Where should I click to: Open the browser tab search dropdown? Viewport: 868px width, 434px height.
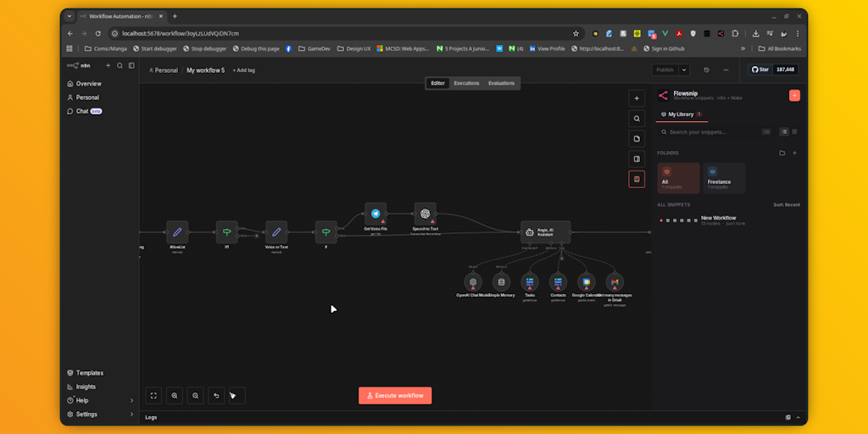70,16
